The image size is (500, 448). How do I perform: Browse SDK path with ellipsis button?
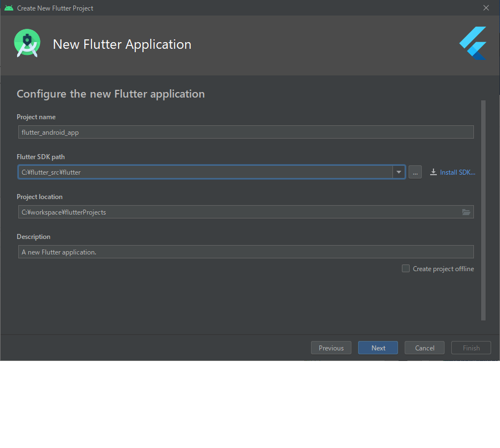(415, 172)
